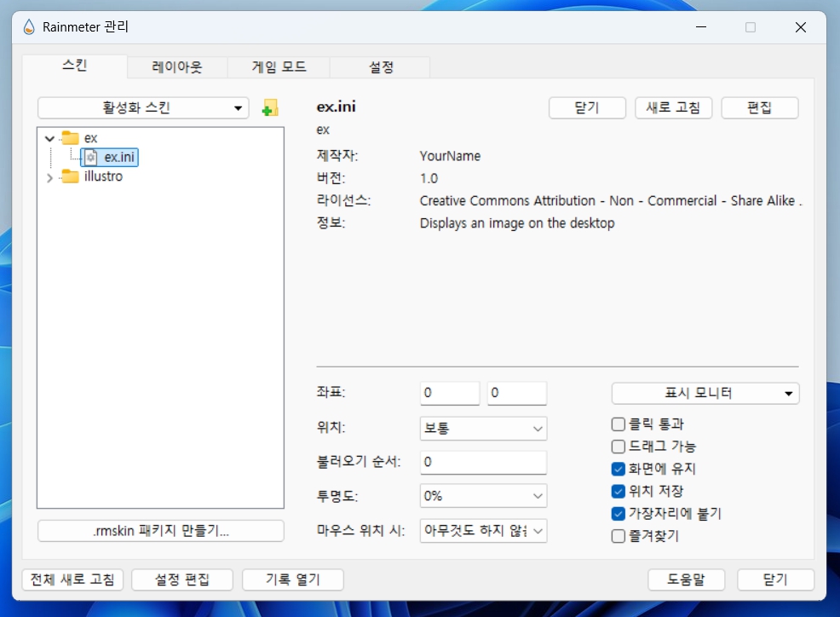Screen dimensions: 840x617
Task: Open the 마우스 위치 시 combo box
Action: pos(483,531)
